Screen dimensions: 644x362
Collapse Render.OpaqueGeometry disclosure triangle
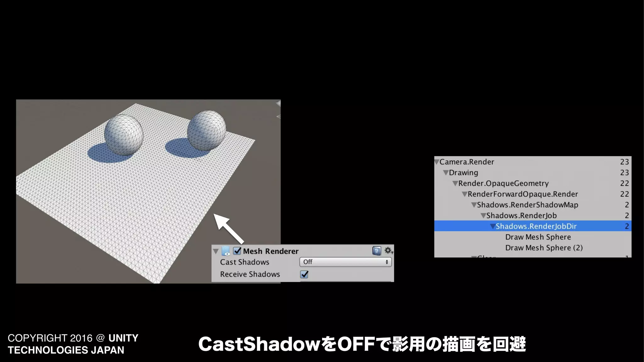[455, 184]
